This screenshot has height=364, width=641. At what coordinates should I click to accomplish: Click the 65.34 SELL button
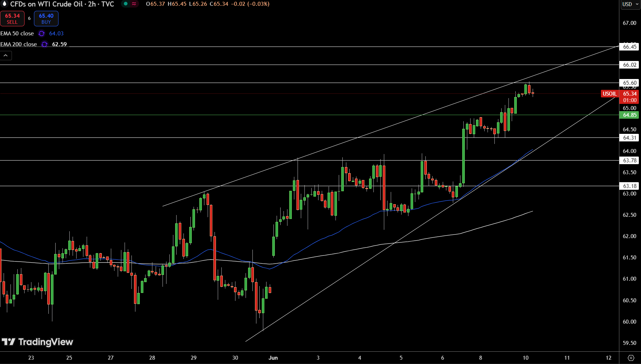point(12,19)
